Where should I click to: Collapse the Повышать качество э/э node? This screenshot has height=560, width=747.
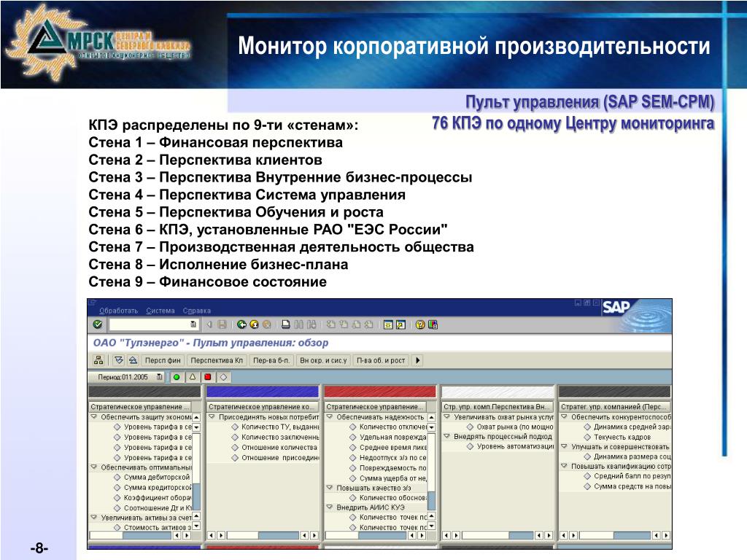point(329,488)
